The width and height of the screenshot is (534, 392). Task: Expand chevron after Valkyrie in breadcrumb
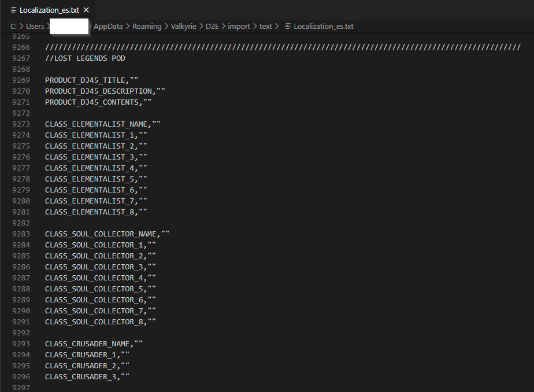coord(201,26)
